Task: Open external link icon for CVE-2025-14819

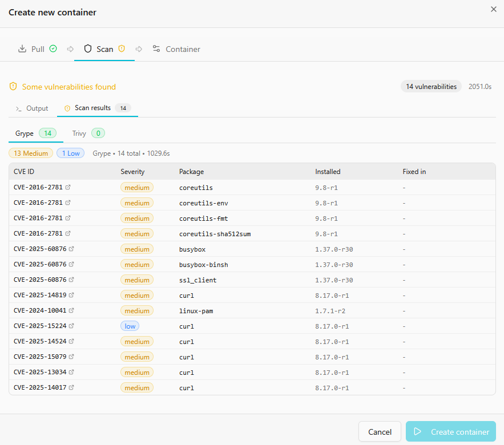Action: pyautogui.click(x=71, y=296)
